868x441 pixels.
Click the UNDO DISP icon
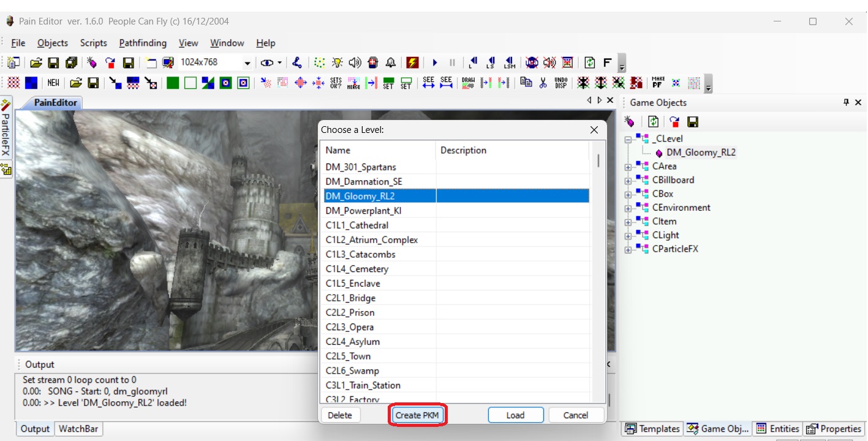[560, 83]
